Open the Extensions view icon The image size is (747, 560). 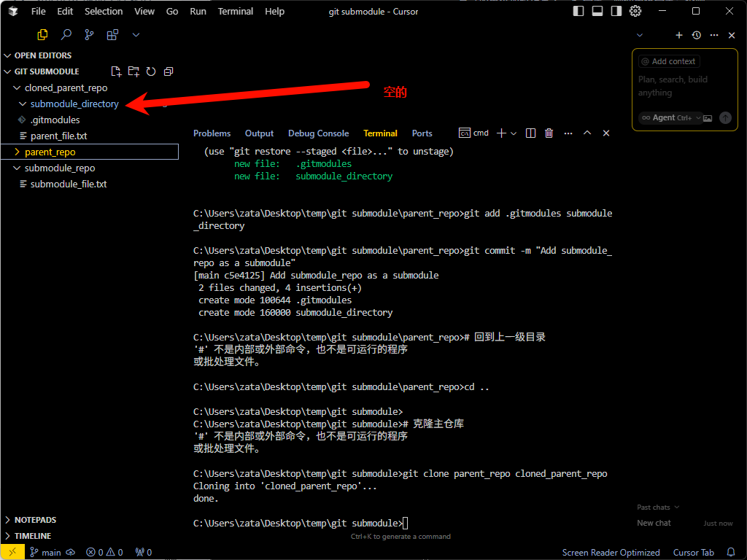pos(112,34)
